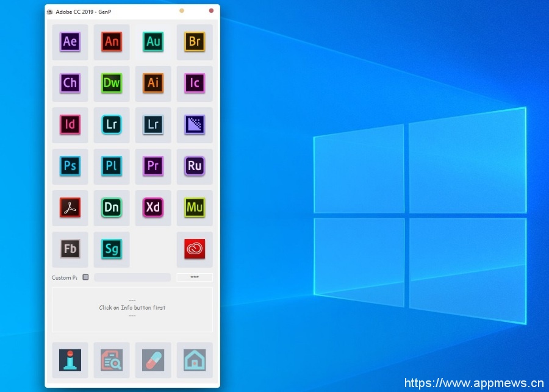549x392 pixels.
Task: Select the Flash Builder (Fb) icon
Action: click(70, 249)
